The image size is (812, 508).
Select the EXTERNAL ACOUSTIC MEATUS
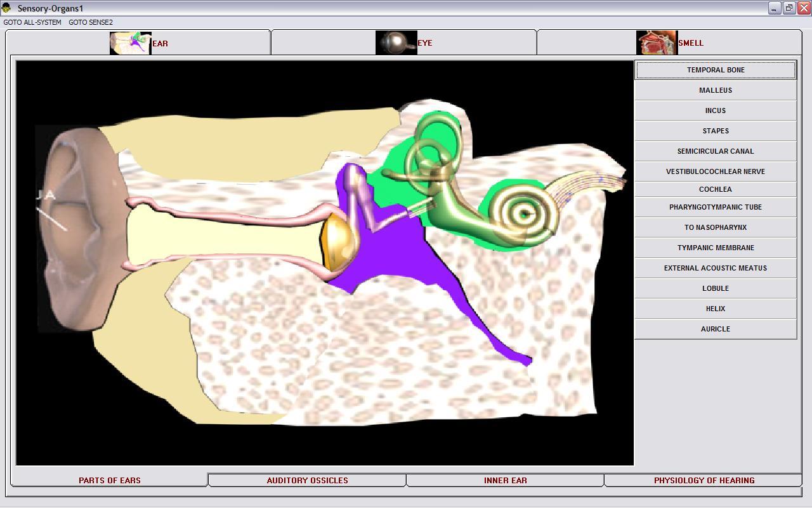pyautogui.click(x=716, y=268)
